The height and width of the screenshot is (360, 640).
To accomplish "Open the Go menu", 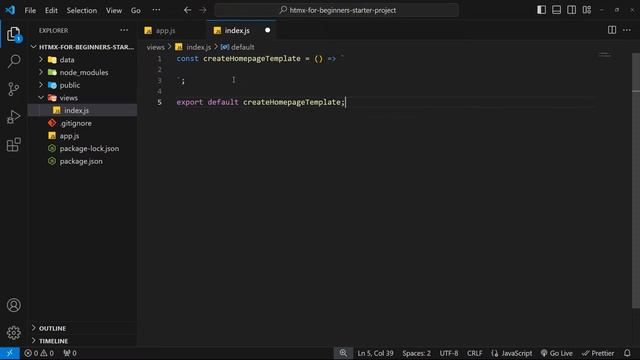I will [x=136, y=10].
